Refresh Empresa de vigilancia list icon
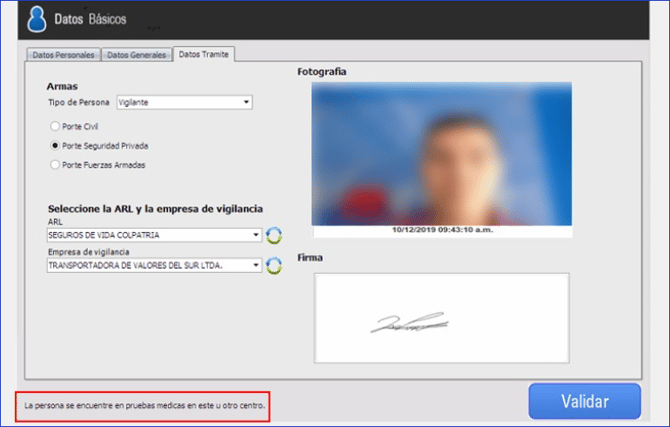670x427 pixels. (274, 265)
